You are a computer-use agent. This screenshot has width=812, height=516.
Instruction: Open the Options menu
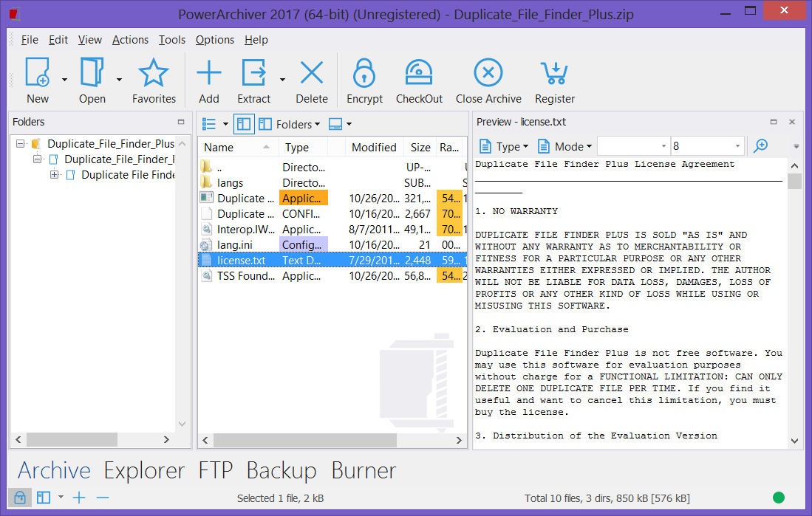(x=214, y=40)
